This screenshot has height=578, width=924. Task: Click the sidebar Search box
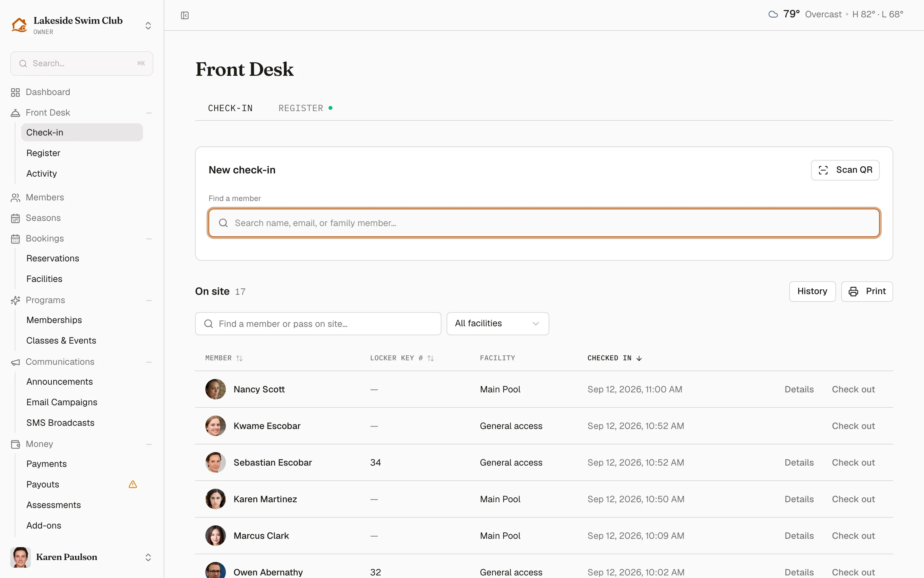click(x=82, y=64)
